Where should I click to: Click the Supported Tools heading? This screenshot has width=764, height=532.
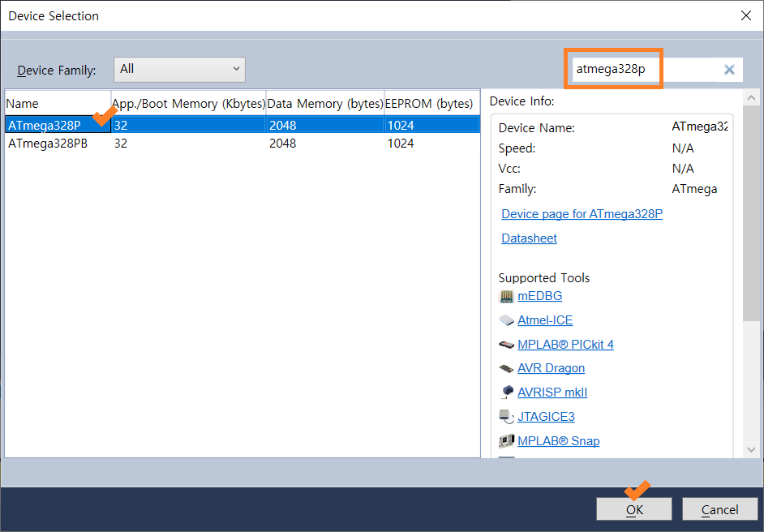(x=543, y=277)
